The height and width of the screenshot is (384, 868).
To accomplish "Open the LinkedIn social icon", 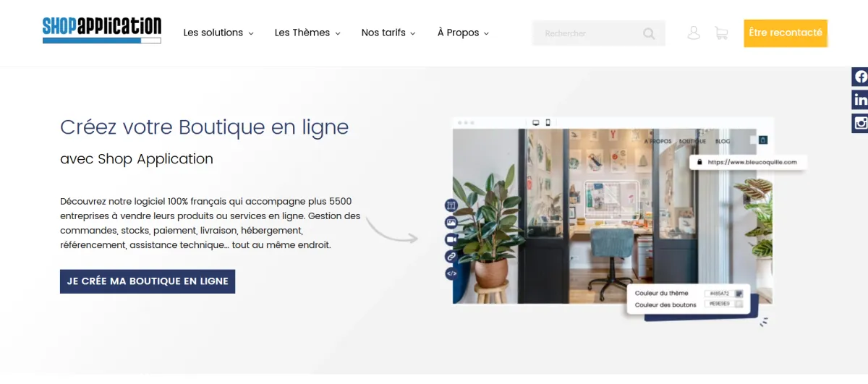I will click(x=860, y=99).
